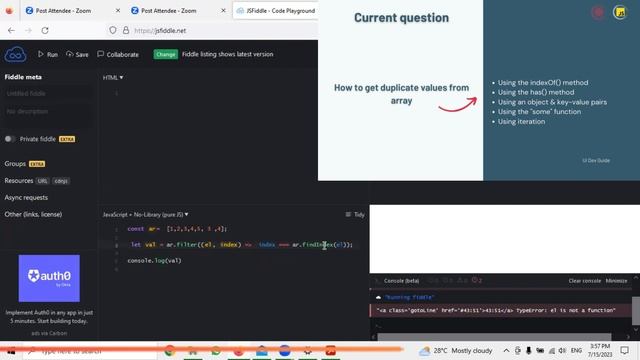Click the cloud icon beside Running fiddle
The width and height of the screenshot is (640, 360).
pos(378,297)
